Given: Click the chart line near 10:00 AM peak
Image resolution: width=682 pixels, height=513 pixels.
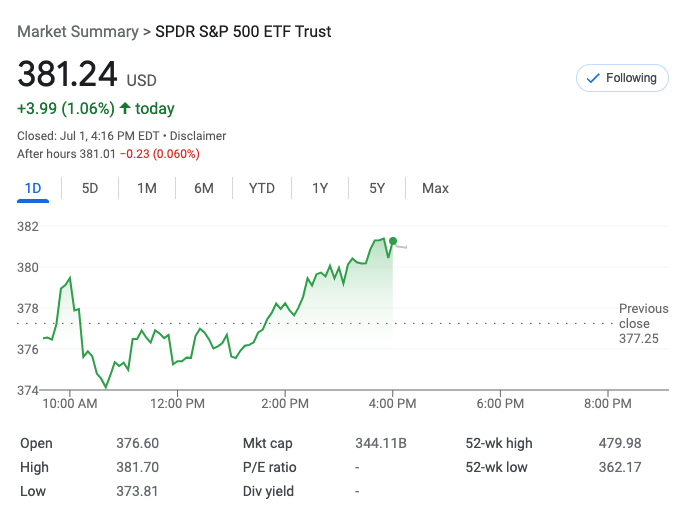Looking at the screenshot, I should [69, 278].
